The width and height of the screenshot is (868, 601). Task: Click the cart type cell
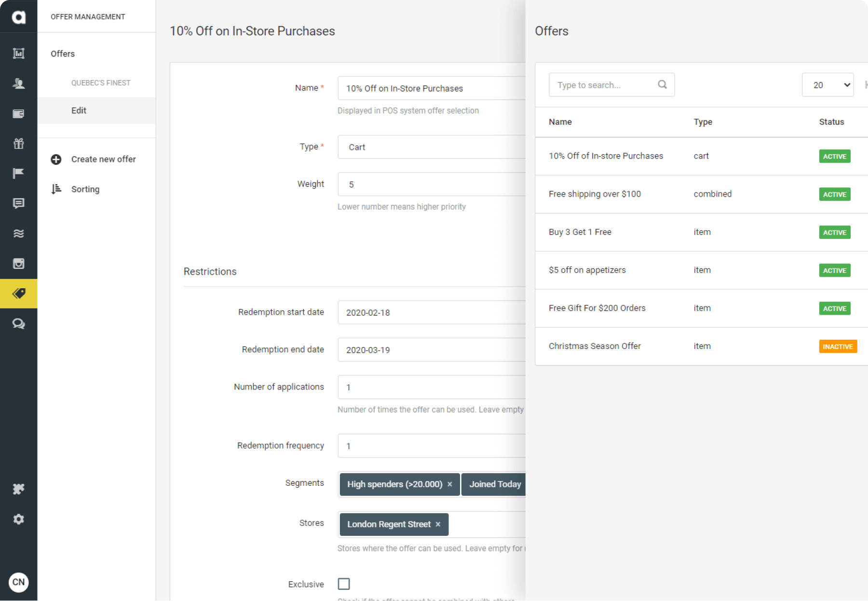(x=701, y=156)
